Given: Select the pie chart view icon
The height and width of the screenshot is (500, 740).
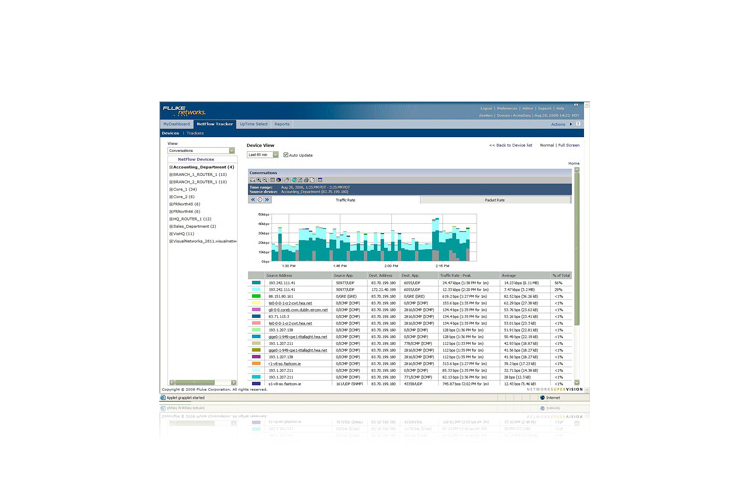Looking at the screenshot, I should (279, 180).
